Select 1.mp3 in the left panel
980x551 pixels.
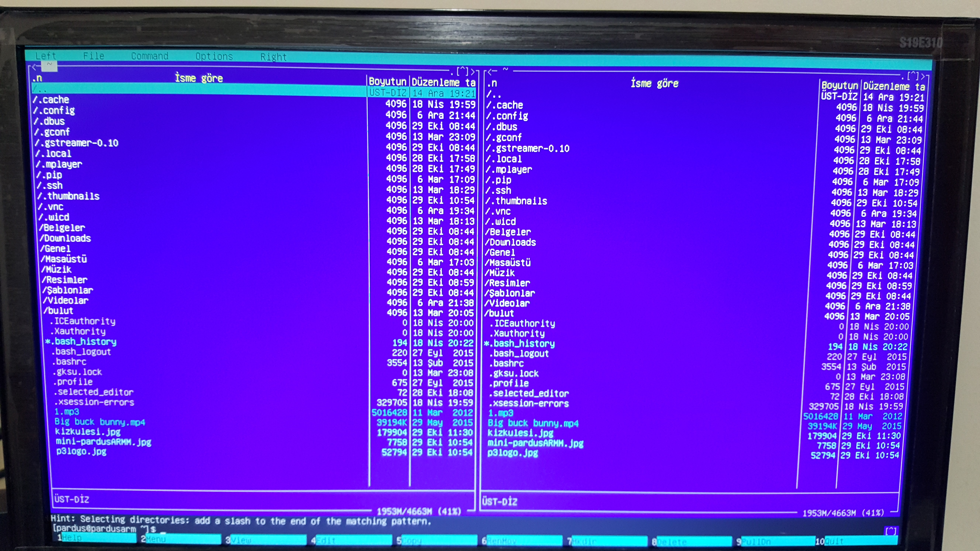(67, 412)
